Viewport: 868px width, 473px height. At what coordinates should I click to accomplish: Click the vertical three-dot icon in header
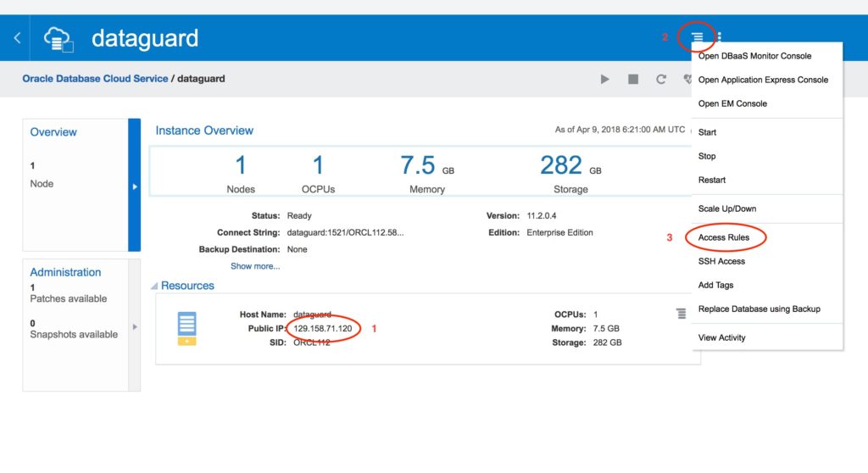[x=720, y=36]
